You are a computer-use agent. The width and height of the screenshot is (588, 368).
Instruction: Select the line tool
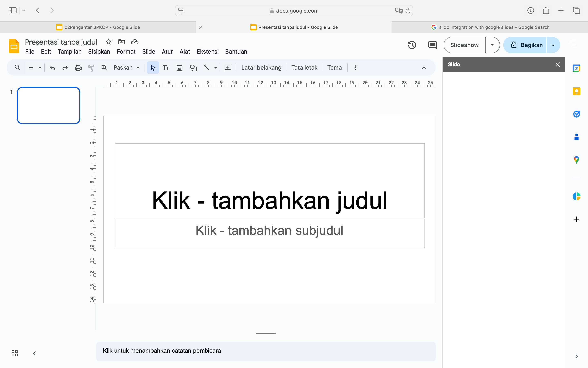point(207,68)
